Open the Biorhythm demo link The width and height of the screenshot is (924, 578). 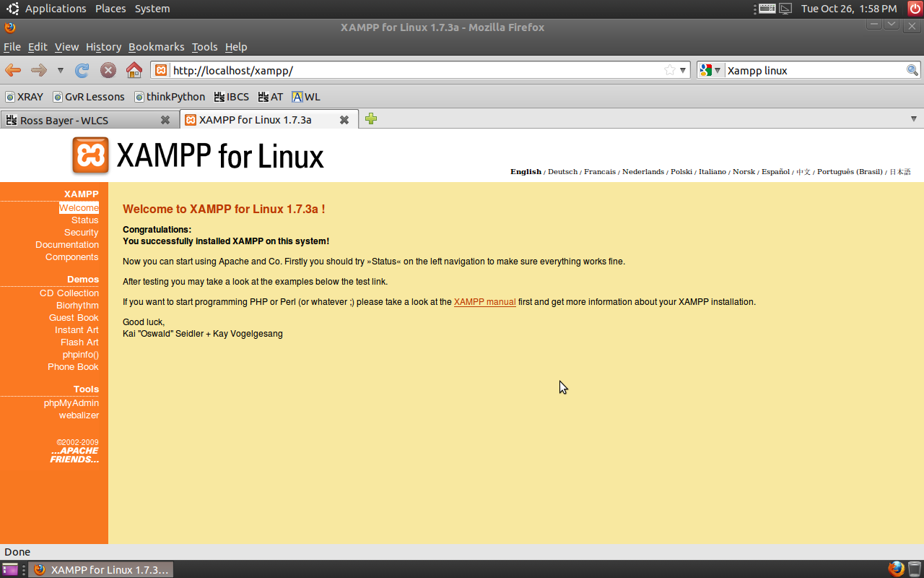click(77, 305)
